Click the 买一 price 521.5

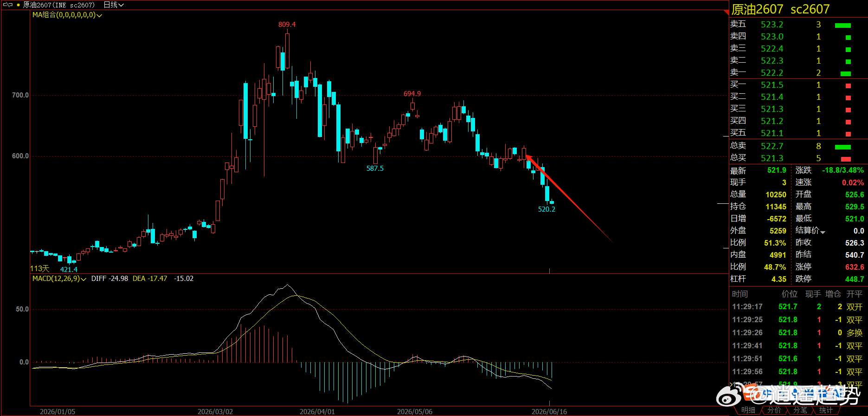click(772, 85)
